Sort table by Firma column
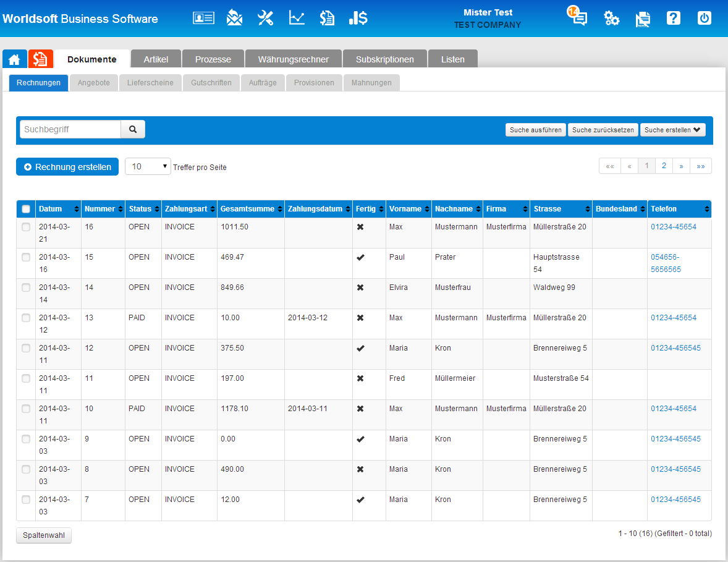Viewport: 728px width, 562px height. tap(506, 209)
